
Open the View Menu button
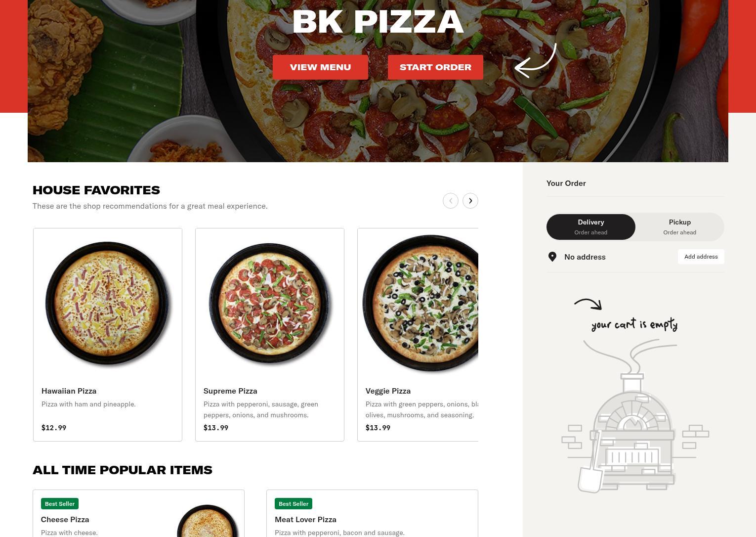tap(320, 67)
